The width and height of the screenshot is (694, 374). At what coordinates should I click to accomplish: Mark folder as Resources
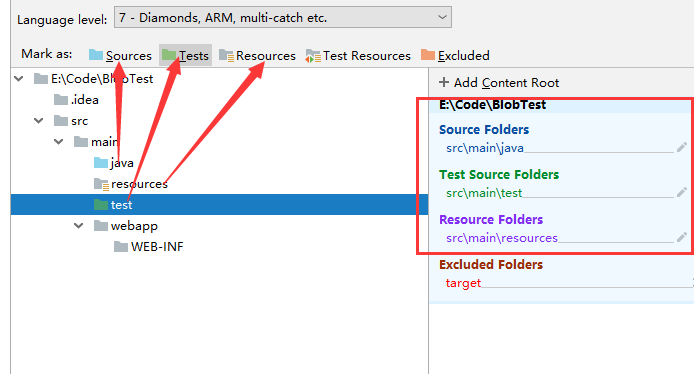257,56
